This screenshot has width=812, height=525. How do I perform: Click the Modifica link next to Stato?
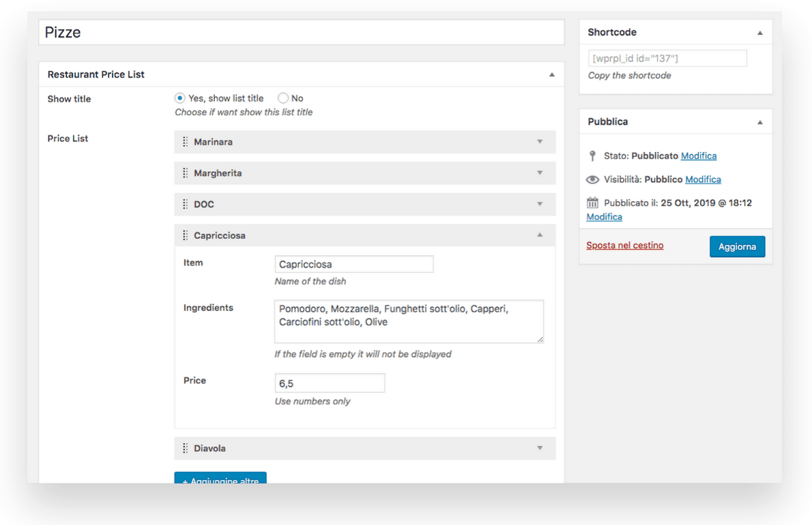[x=698, y=156]
